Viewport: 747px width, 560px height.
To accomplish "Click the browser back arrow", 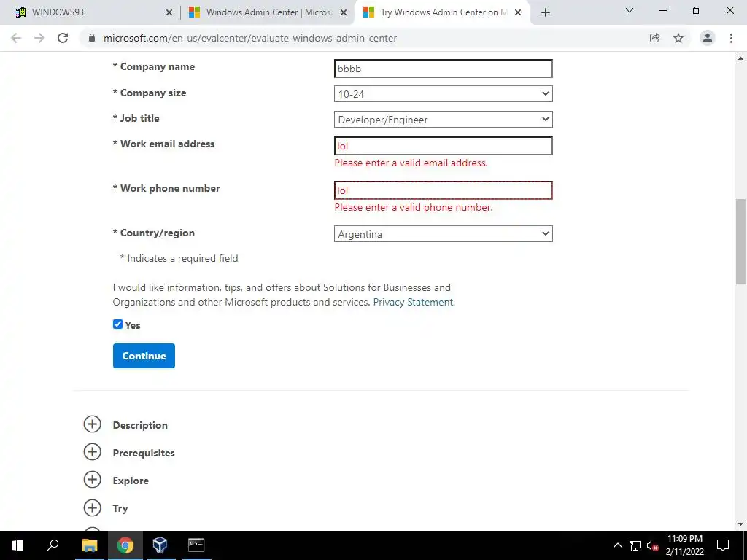I will click(x=16, y=38).
